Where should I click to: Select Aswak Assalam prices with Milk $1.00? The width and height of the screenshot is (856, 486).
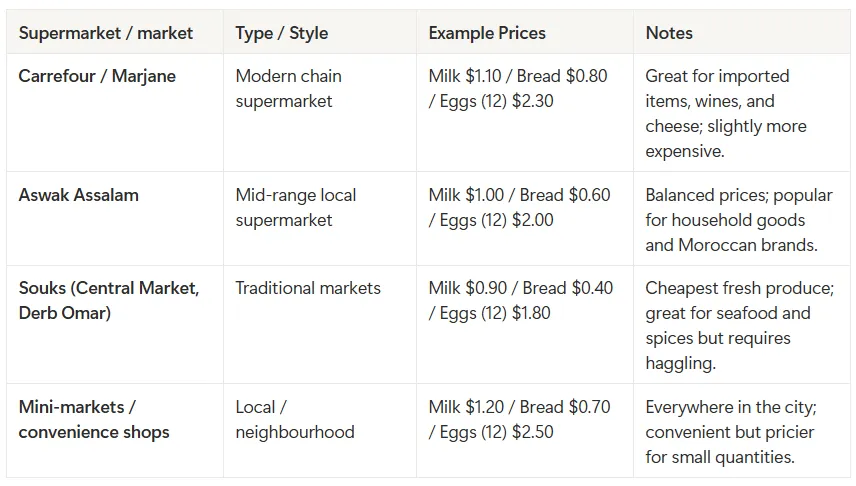[x=519, y=208]
